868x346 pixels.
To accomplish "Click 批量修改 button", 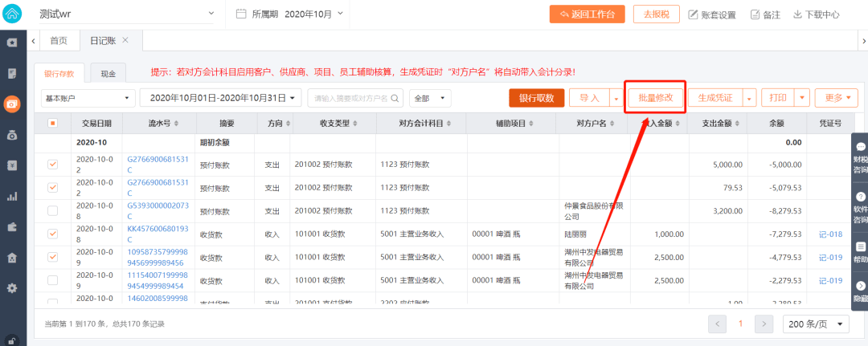I will coord(656,98).
